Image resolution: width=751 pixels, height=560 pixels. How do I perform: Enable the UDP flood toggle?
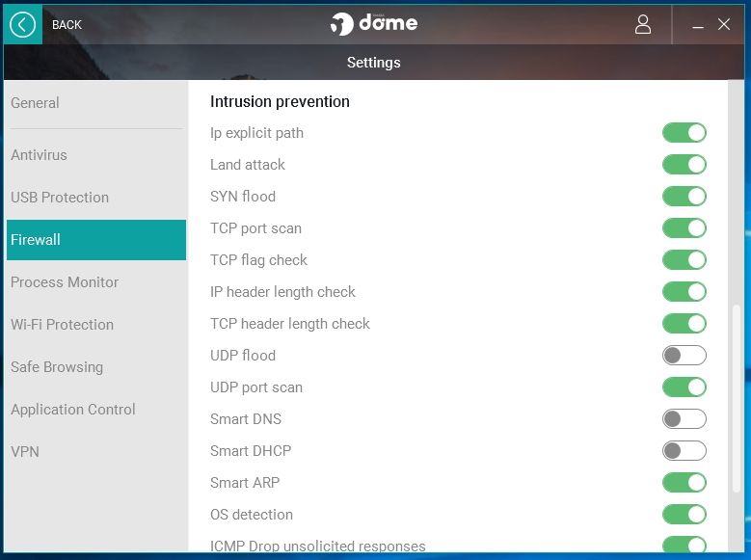[x=684, y=356]
